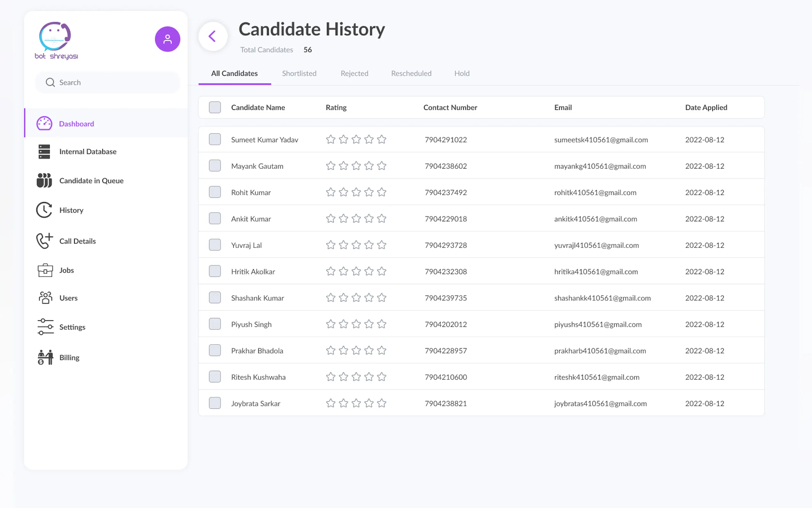This screenshot has height=508, width=812.
Task: Select the checkbox next to Yuvraj Lal
Action: (215, 245)
